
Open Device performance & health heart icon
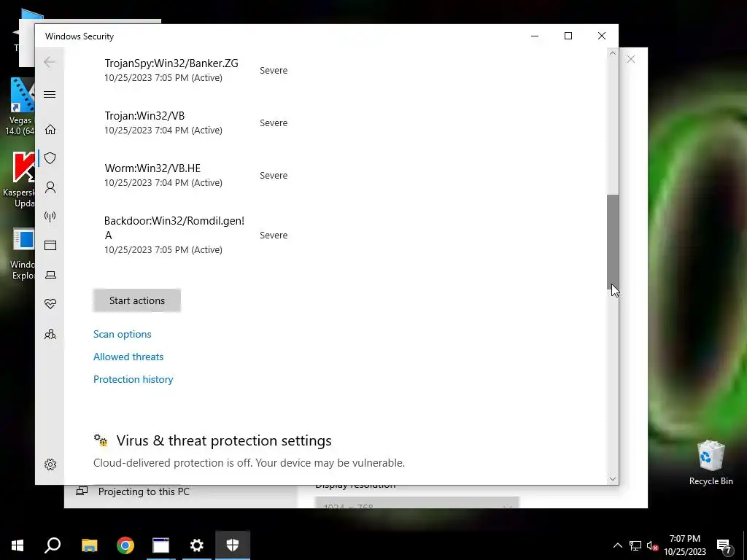(x=50, y=304)
